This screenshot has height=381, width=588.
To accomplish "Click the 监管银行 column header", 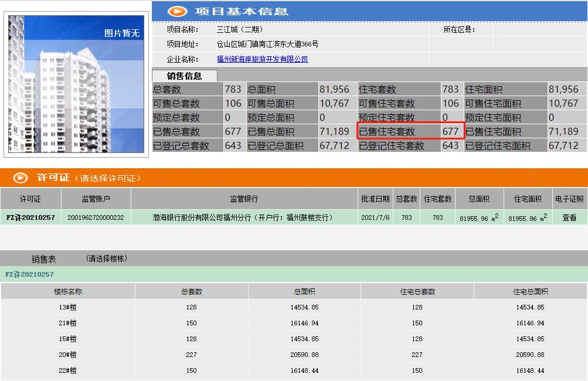I will click(x=244, y=199).
